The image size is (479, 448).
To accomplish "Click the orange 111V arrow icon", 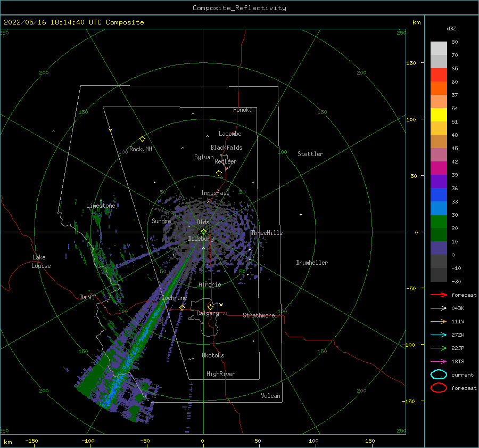I will tap(439, 321).
